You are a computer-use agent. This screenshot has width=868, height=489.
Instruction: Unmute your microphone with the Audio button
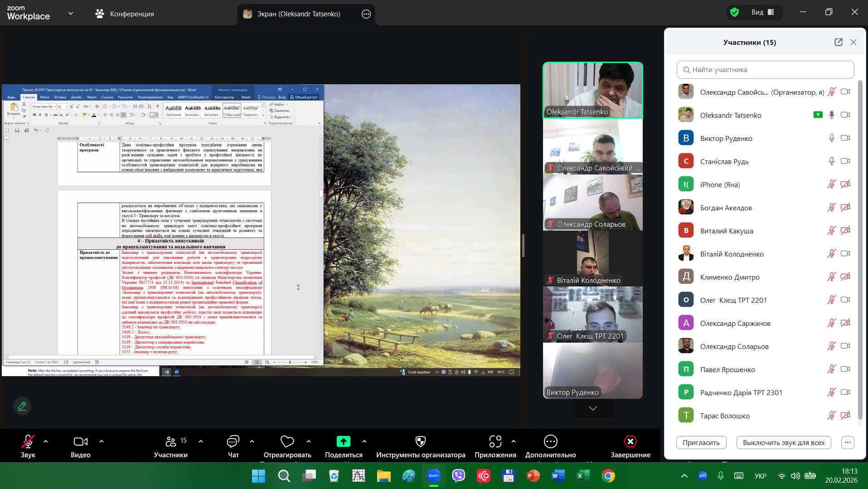coord(28,441)
